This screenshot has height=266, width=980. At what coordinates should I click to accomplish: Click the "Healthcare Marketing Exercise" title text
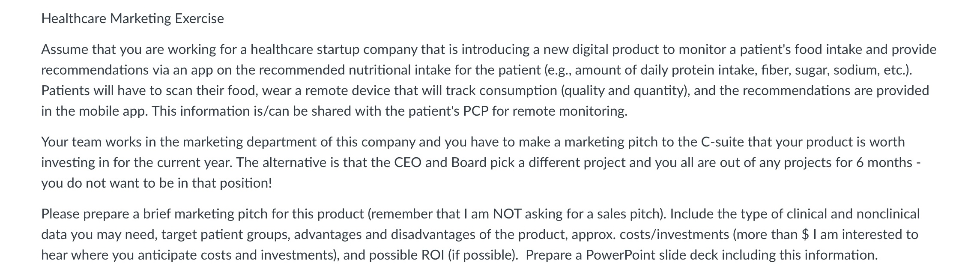(x=133, y=19)
